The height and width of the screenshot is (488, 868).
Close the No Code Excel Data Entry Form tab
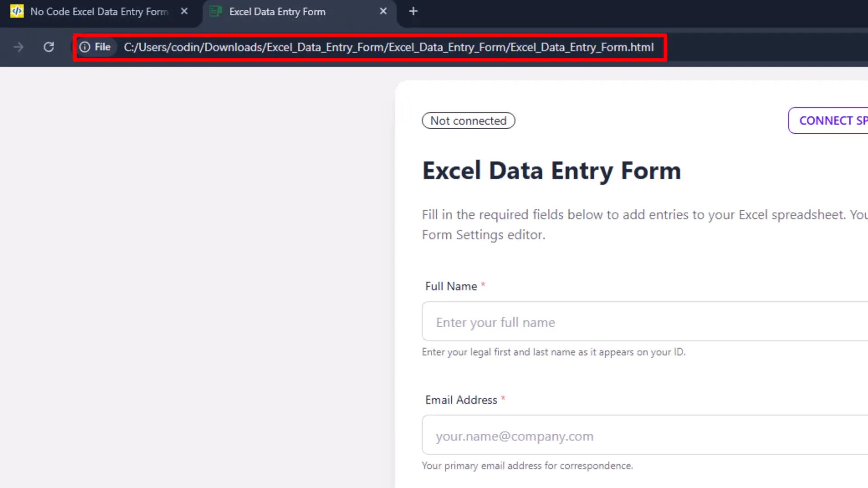tap(184, 11)
